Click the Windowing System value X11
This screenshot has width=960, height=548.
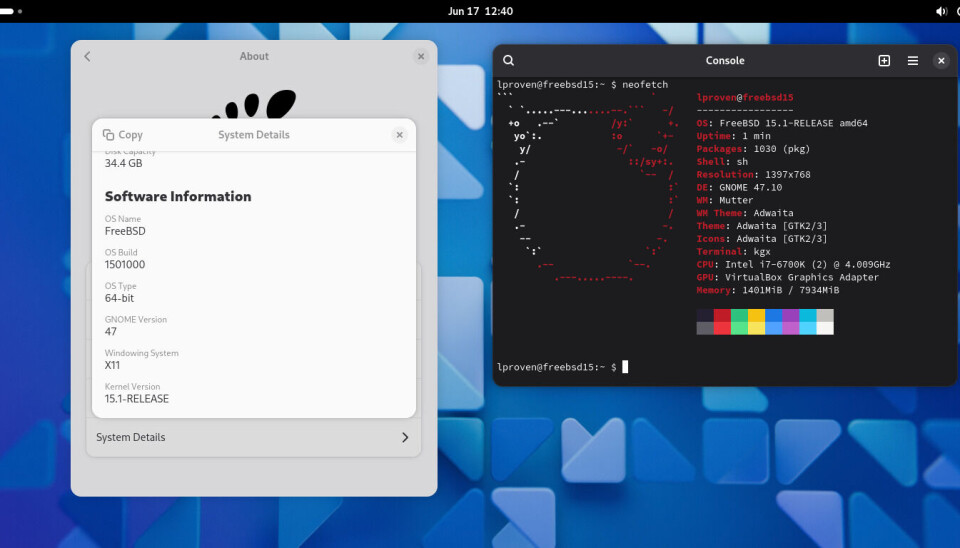(112, 366)
